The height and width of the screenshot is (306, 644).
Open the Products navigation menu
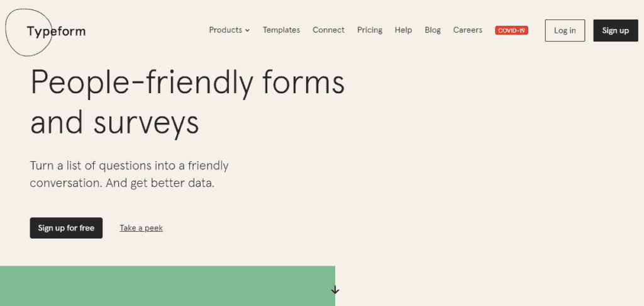[x=229, y=30]
